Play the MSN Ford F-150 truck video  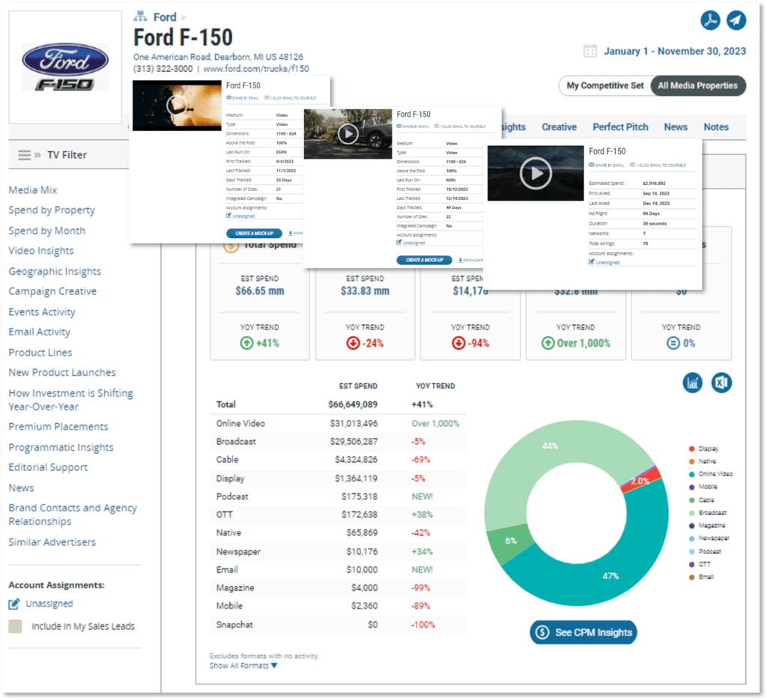(348, 133)
